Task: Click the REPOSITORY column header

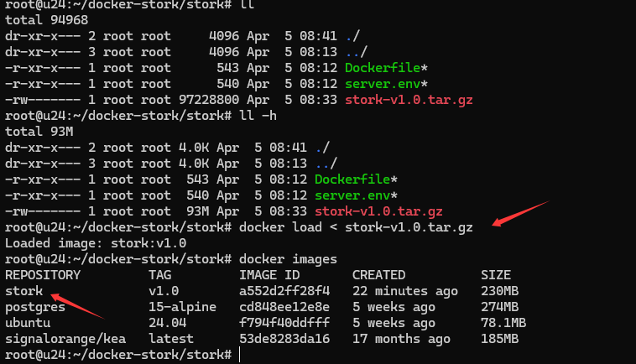Action: 43,275
